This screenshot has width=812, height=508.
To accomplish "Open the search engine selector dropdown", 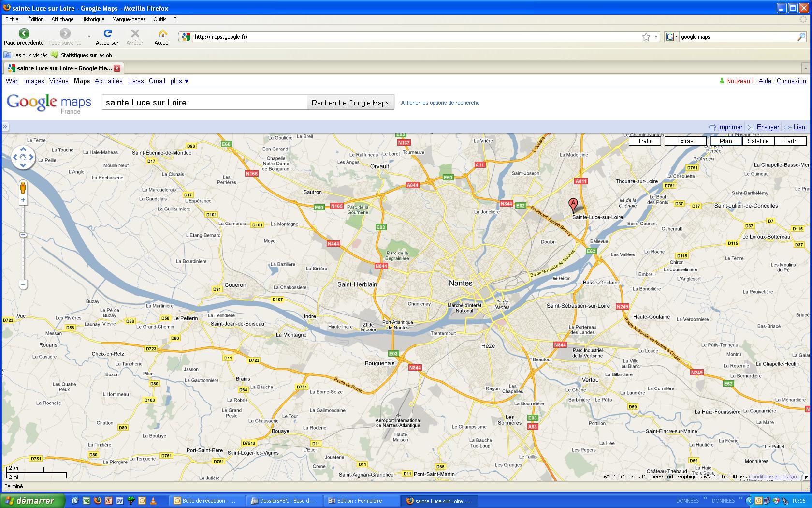I will pyautogui.click(x=671, y=37).
